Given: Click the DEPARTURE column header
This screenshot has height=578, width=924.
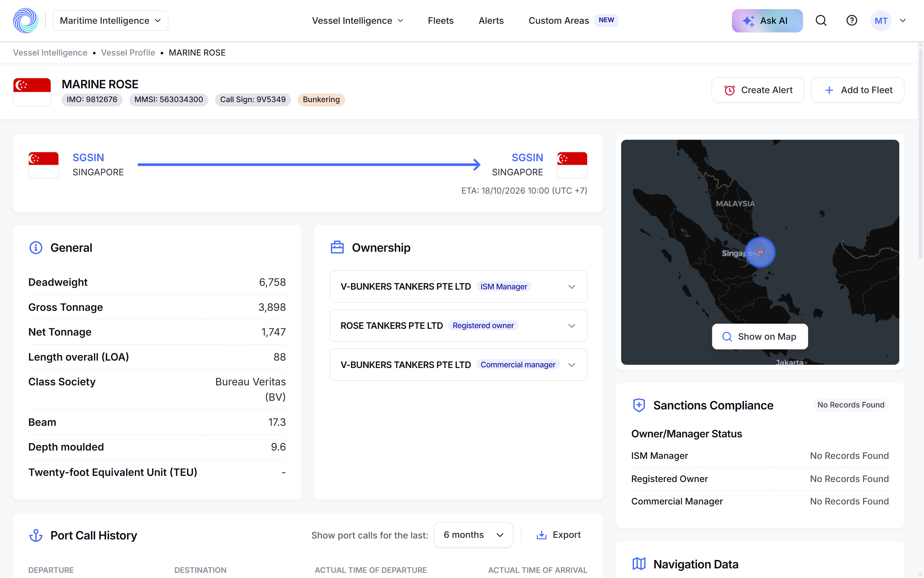Looking at the screenshot, I should [51, 570].
